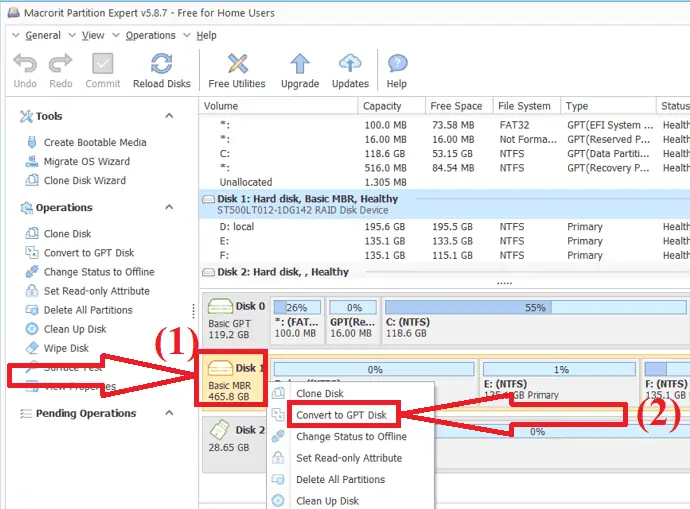Viewport: 690px width, 509px height.
Task: Choose Set Read-only Attribute in context menu
Action: (x=349, y=458)
